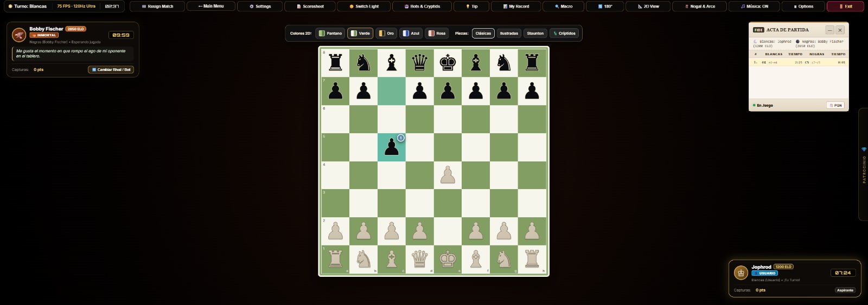The image size is (868, 305).
Task: Select the Ilustradas piece set
Action: click(509, 33)
